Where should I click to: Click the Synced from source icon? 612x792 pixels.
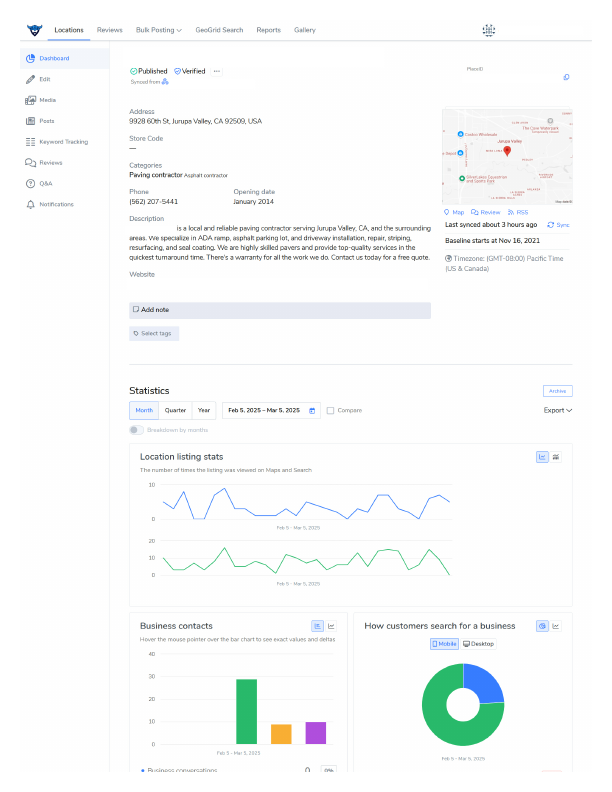(165, 82)
